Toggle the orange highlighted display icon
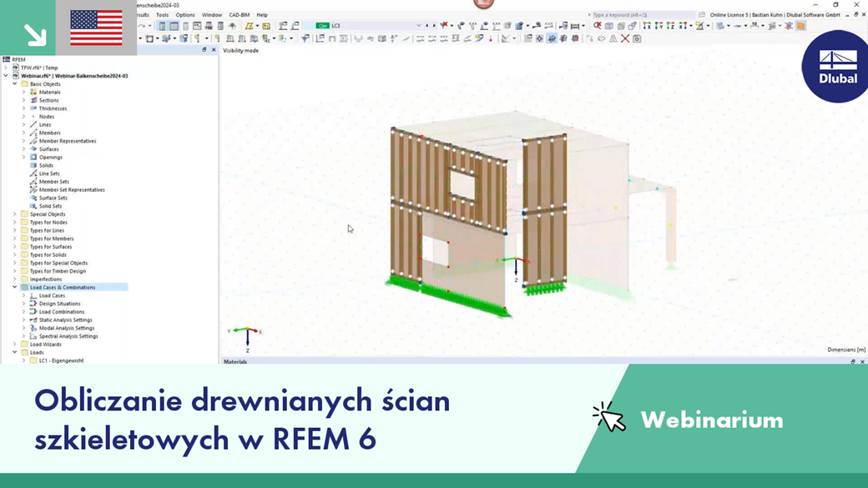This screenshot has width=868, height=488. point(800,26)
